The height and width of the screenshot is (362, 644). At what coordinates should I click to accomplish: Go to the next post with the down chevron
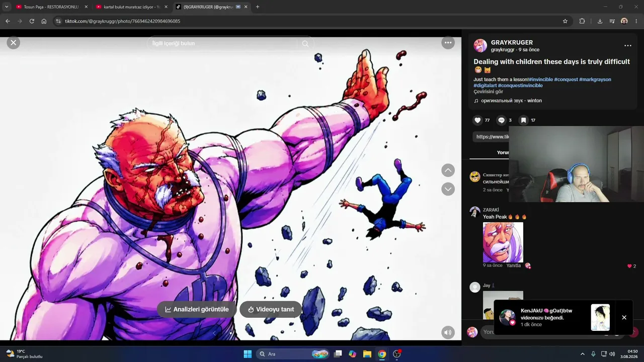[448, 189]
